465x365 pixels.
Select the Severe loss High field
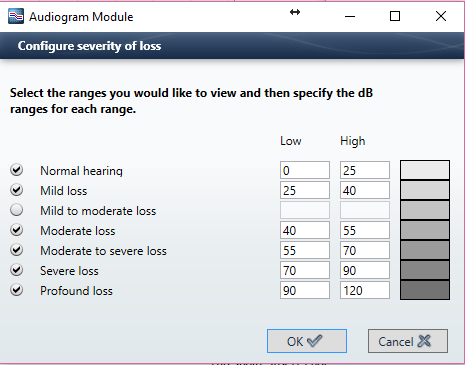point(365,270)
